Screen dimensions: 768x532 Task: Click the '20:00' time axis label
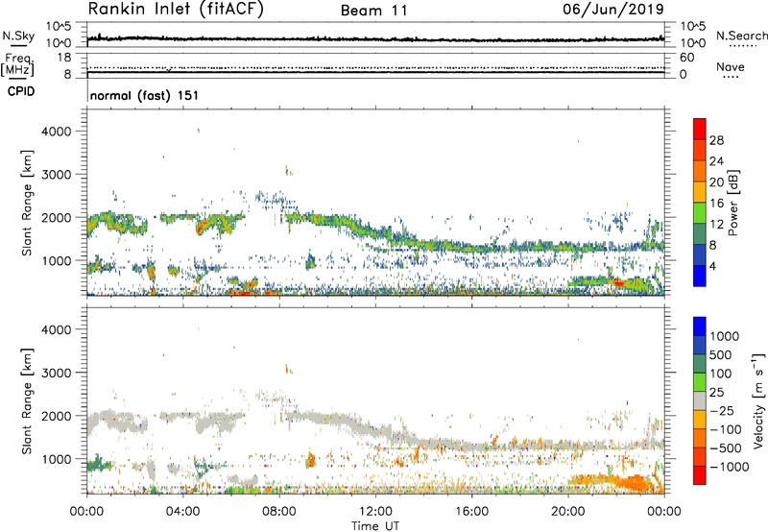pyautogui.click(x=567, y=512)
